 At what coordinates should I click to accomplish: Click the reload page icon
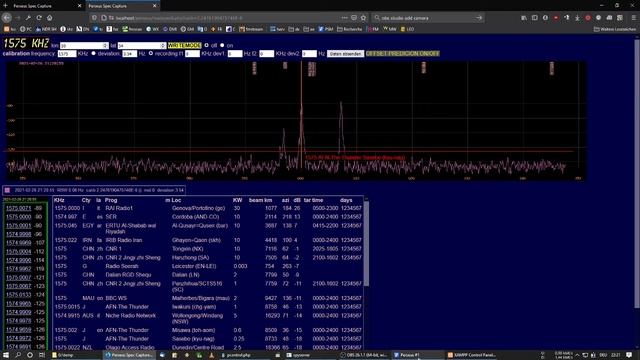click(x=39, y=18)
